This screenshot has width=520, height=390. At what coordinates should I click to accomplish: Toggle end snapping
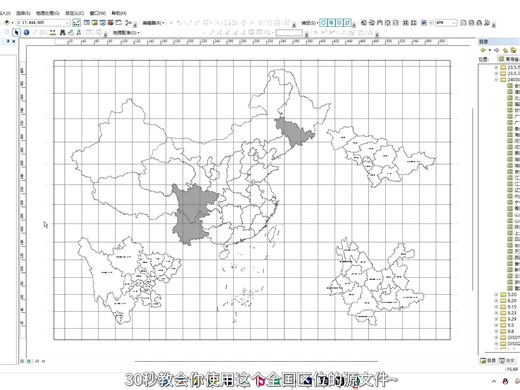331,23
